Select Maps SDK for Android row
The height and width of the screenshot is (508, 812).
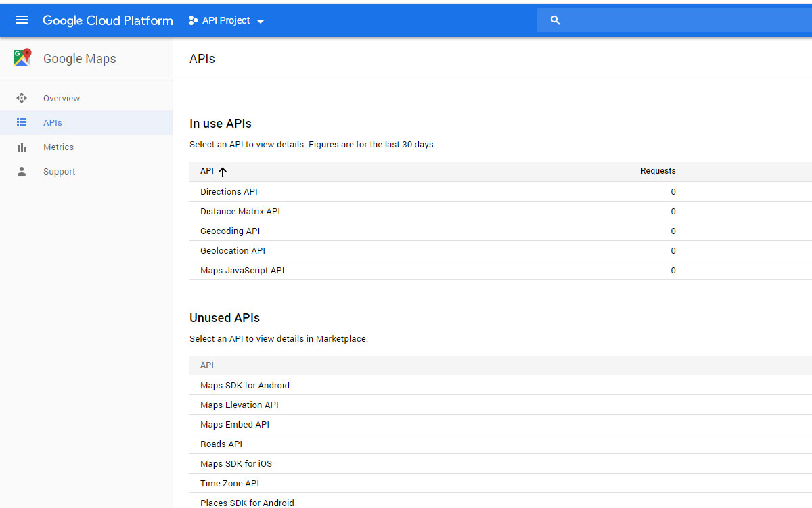point(501,385)
